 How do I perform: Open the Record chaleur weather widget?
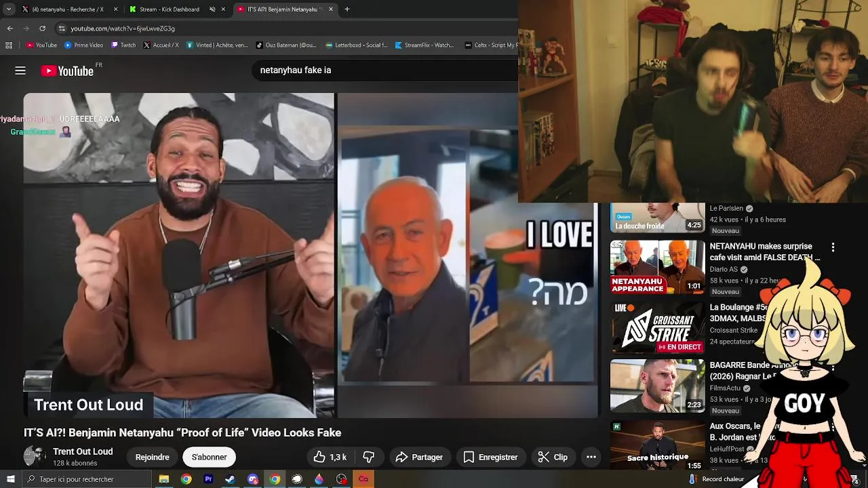pos(717,479)
